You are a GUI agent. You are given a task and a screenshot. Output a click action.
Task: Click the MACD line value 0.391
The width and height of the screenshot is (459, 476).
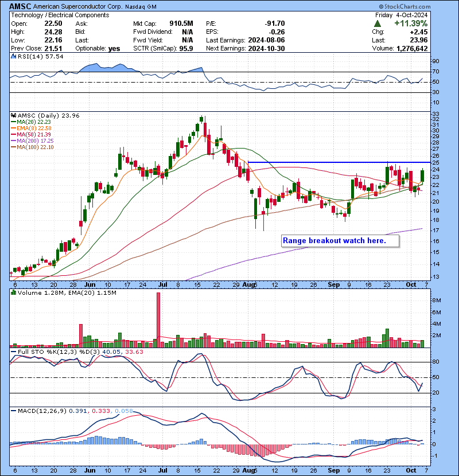pos(78,411)
